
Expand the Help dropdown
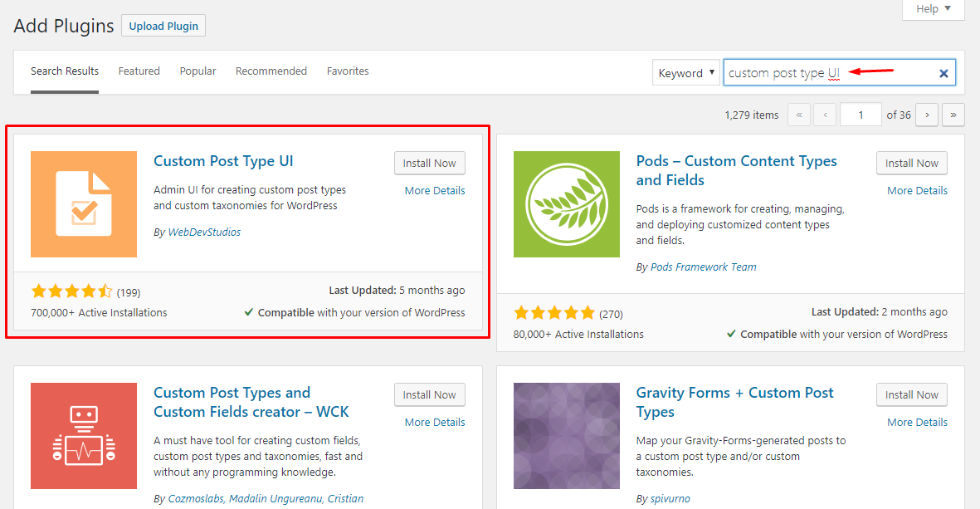pyautogui.click(x=932, y=9)
